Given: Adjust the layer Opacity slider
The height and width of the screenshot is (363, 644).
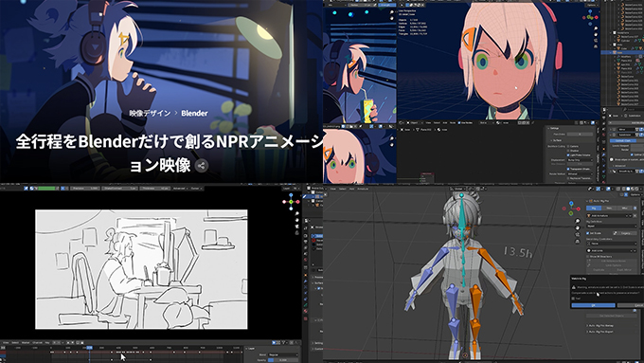Looking at the screenshot, I should (283, 360).
